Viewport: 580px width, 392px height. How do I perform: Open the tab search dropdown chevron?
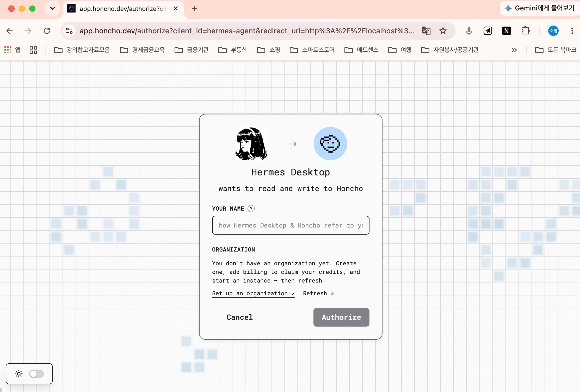53,8
